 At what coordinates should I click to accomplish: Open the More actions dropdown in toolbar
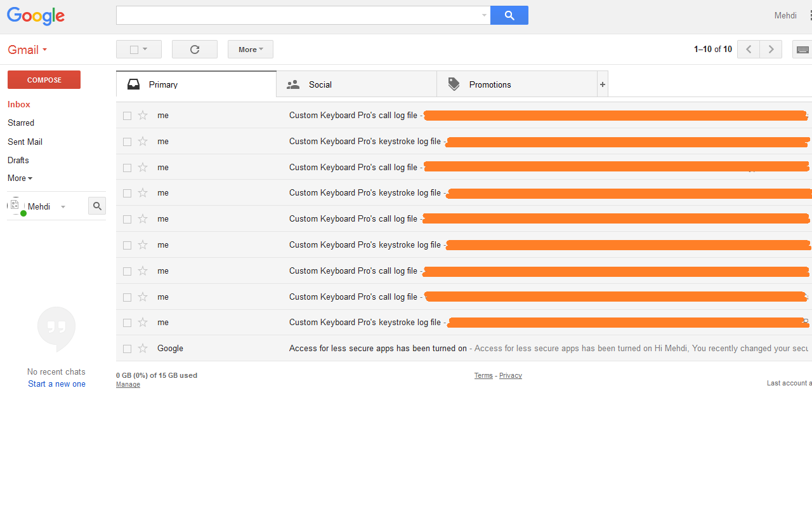point(251,50)
